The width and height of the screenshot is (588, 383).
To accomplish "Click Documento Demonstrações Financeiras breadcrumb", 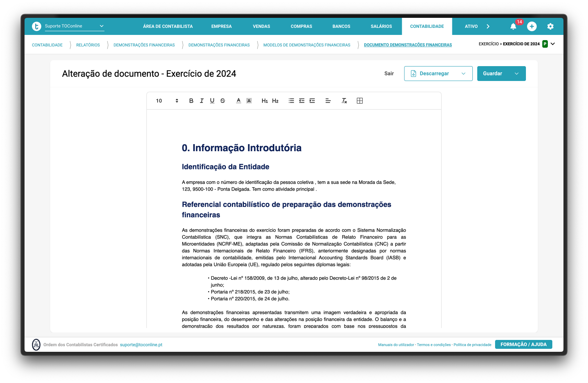I will click(408, 45).
